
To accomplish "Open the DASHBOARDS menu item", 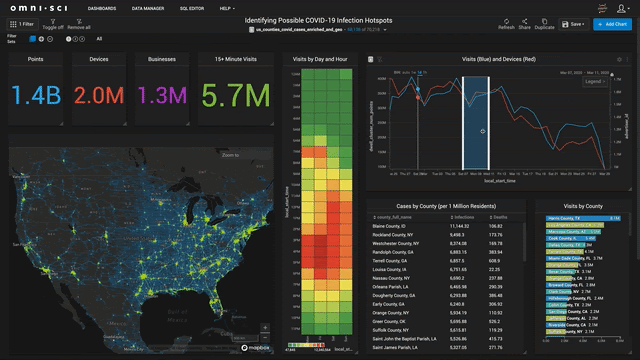I will 102,9.
